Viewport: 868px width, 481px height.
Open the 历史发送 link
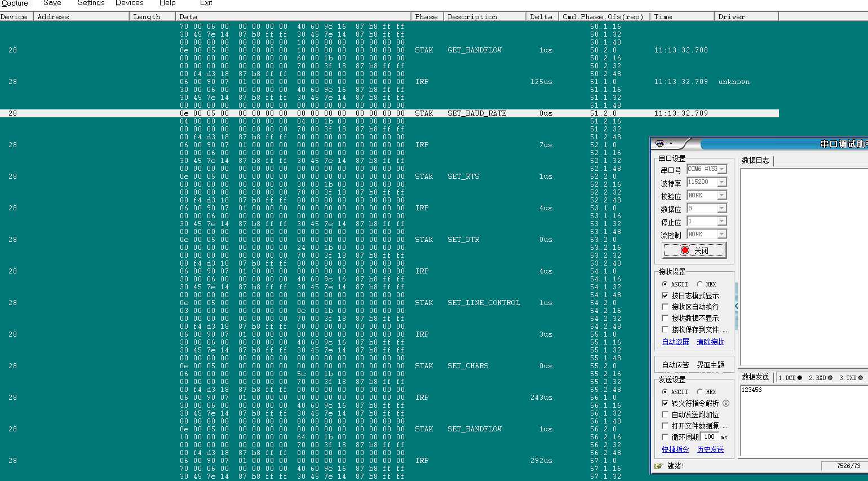tap(710, 449)
